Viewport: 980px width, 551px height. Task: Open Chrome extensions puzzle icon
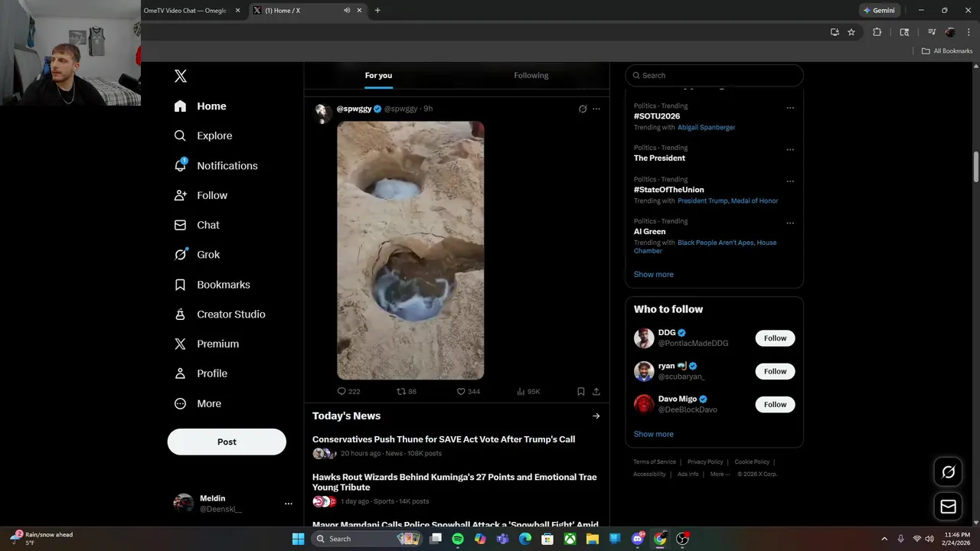coord(877,32)
